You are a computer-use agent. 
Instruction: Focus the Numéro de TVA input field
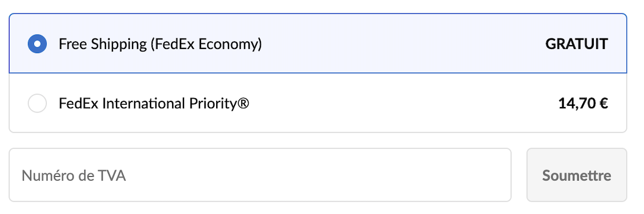pos(260,175)
